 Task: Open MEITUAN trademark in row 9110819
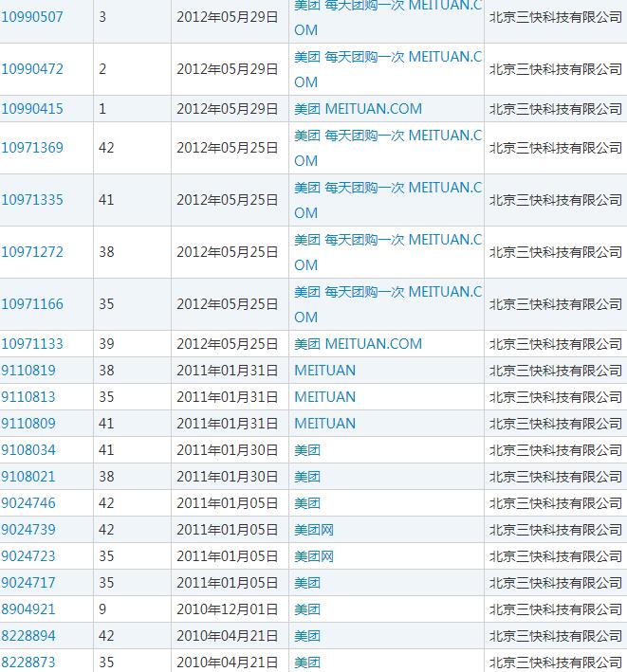pos(325,371)
